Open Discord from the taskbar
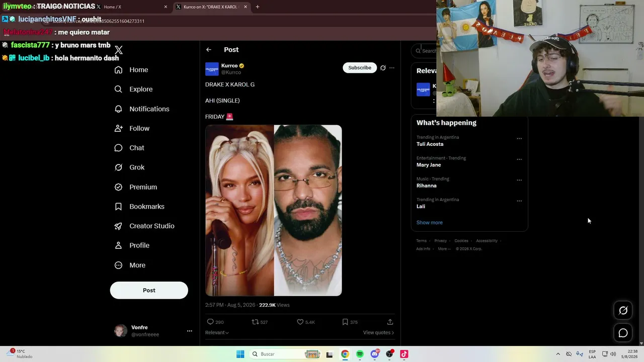This screenshot has width=644, height=362. (375, 354)
